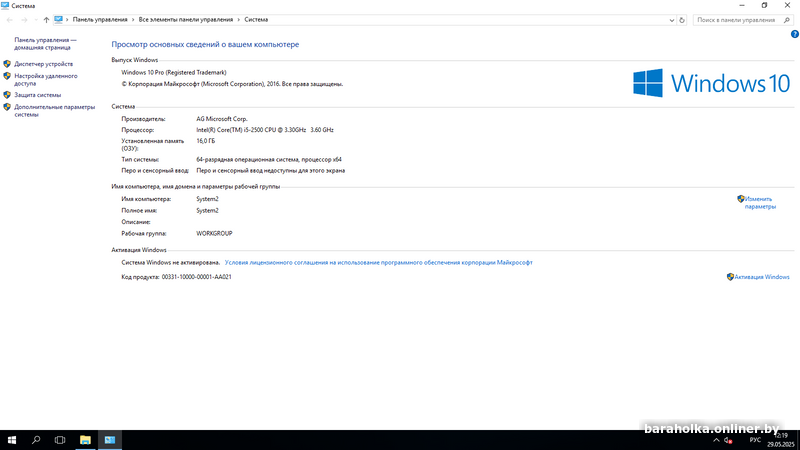Open Настройка удаленного доступа
The height and width of the screenshot is (450, 800).
point(46,80)
